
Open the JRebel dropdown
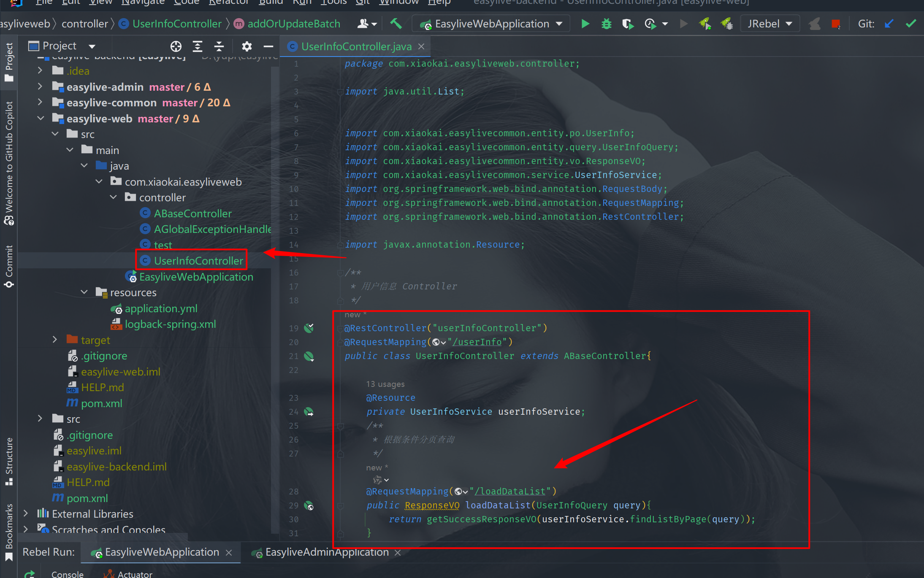point(770,24)
